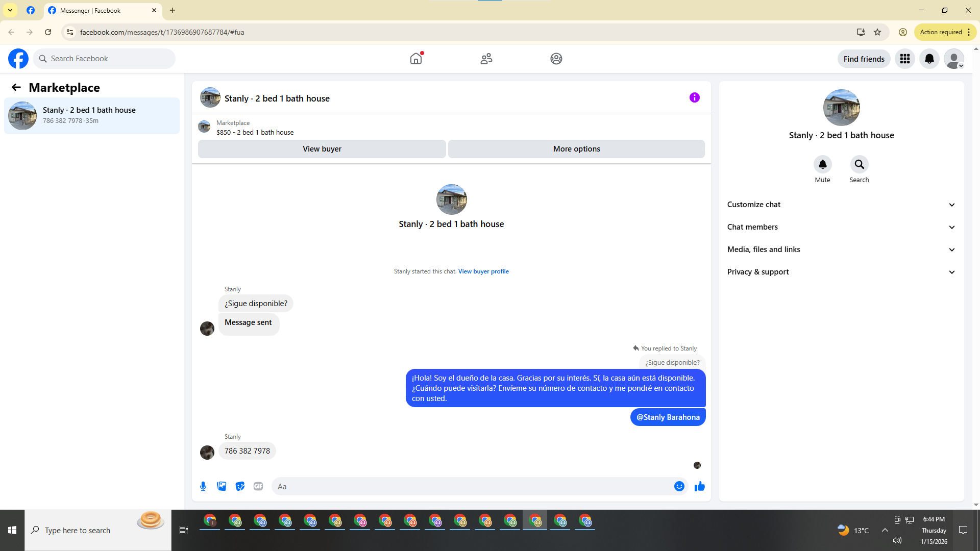Screen dimensions: 980x551
Task: Open the sticker picker icon
Action: click(240, 486)
